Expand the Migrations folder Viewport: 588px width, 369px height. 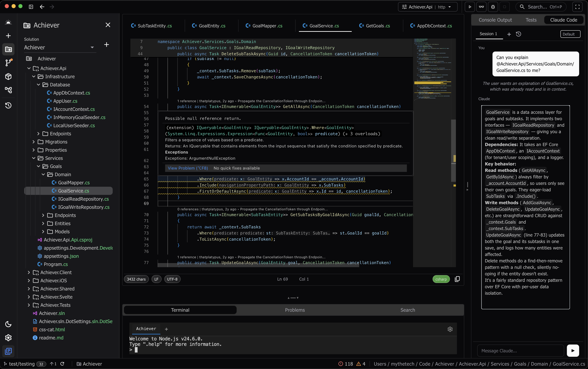(x=34, y=142)
